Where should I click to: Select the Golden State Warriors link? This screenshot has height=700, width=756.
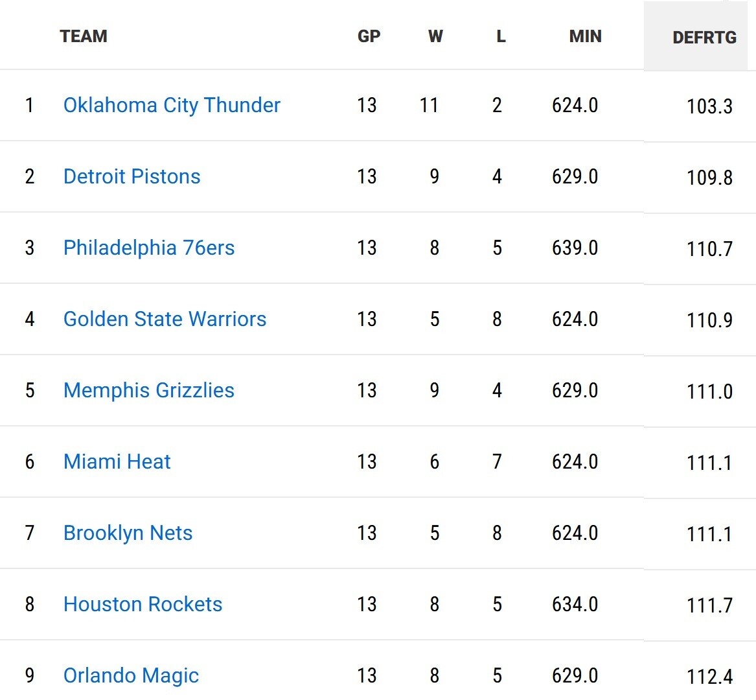pos(165,319)
